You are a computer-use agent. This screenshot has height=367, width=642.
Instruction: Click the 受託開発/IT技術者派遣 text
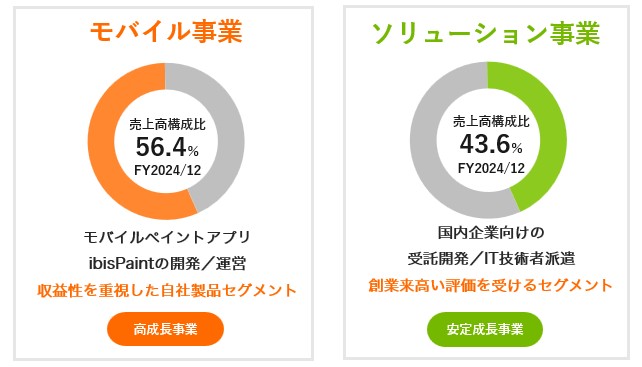point(491,258)
